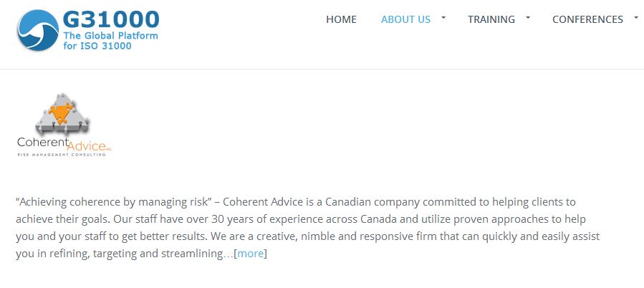The height and width of the screenshot is (288, 644).
Task: Expand the Conferences dropdown arrow
Action: point(636,17)
